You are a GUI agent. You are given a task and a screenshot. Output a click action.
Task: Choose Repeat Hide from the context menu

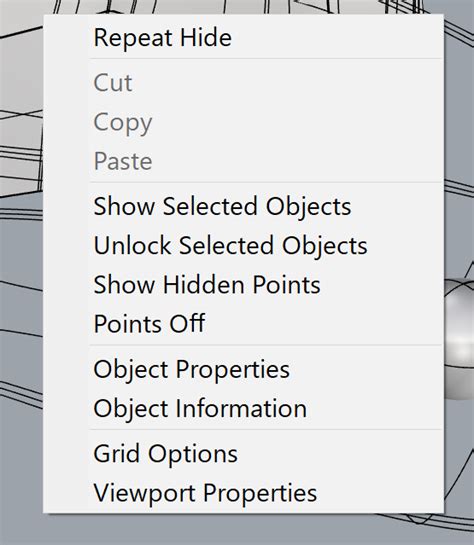pyautogui.click(x=243, y=37)
